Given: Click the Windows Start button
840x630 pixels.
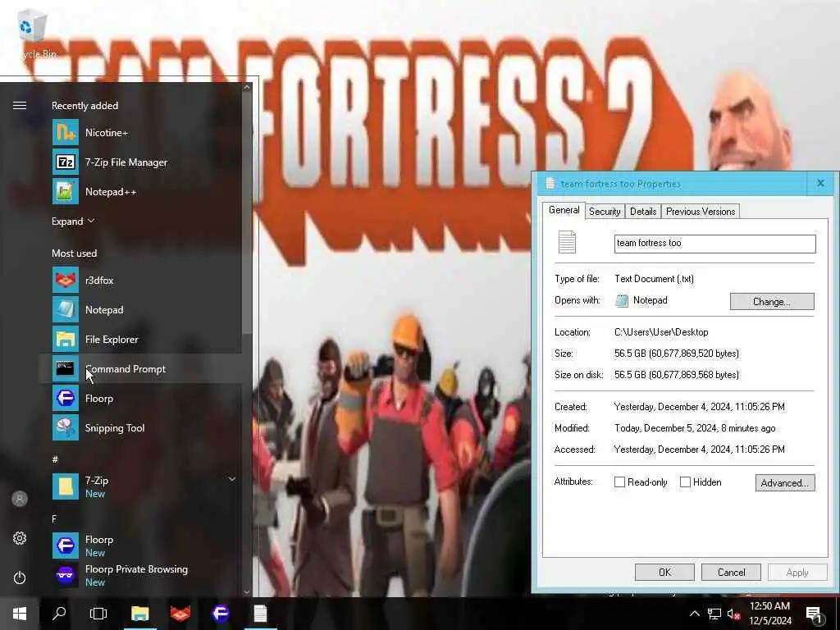Looking at the screenshot, I should (x=20, y=614).
